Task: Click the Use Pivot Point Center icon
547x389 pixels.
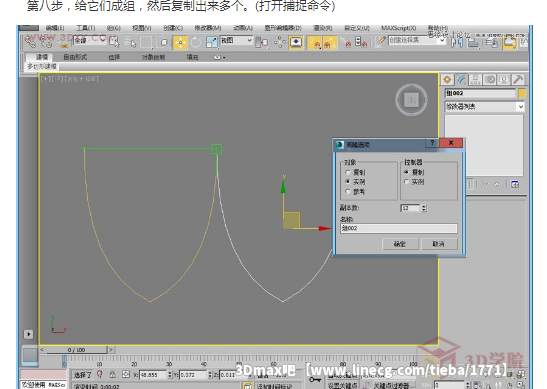Action: pos(262,43)
